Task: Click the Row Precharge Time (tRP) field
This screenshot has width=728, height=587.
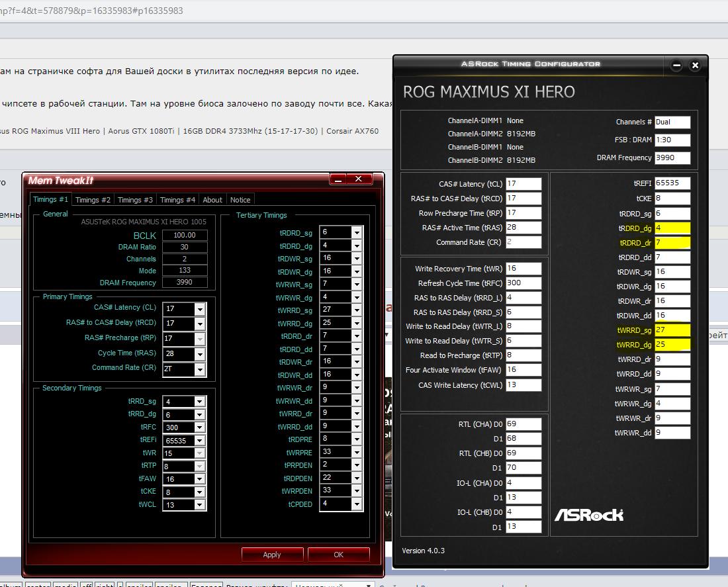Action: click(523, 213)
